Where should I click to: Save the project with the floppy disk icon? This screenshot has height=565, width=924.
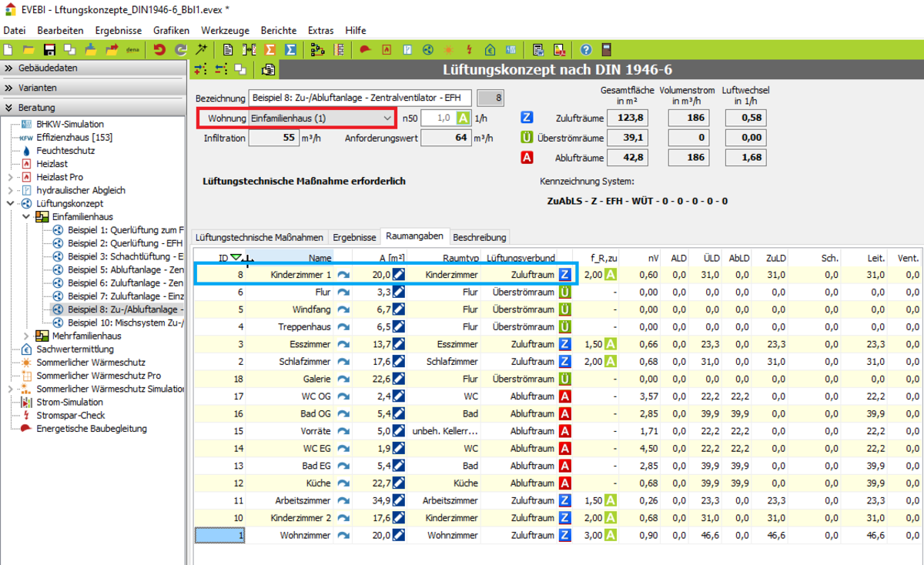coord(49,49)
